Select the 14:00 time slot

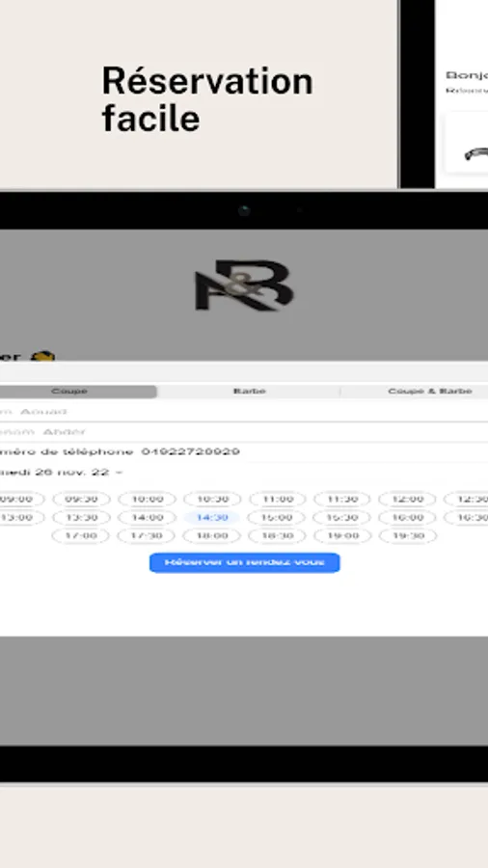[x=147, y=518]
